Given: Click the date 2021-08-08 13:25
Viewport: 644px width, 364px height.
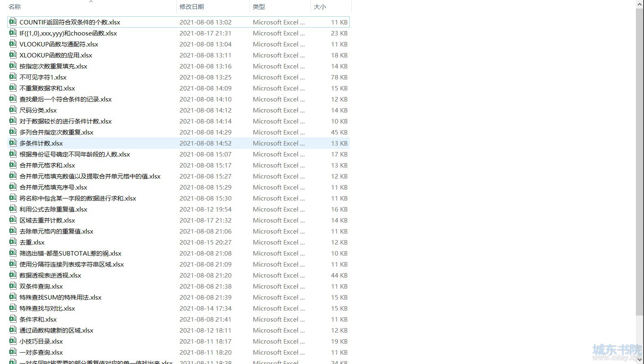Looking at the screenshot, I should [206, 77].
